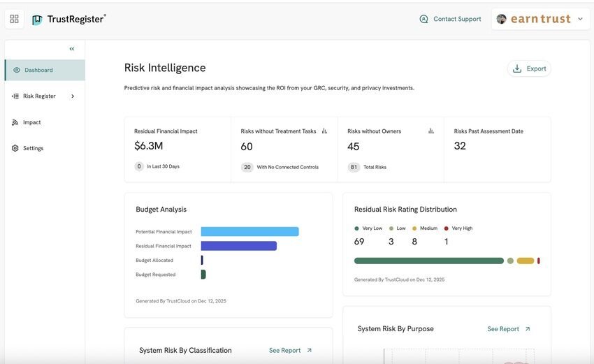This screenshot has height=364, width=594.
Task: Click Residual Risk Rating Distribution title
Action: (x=405, y=210)
